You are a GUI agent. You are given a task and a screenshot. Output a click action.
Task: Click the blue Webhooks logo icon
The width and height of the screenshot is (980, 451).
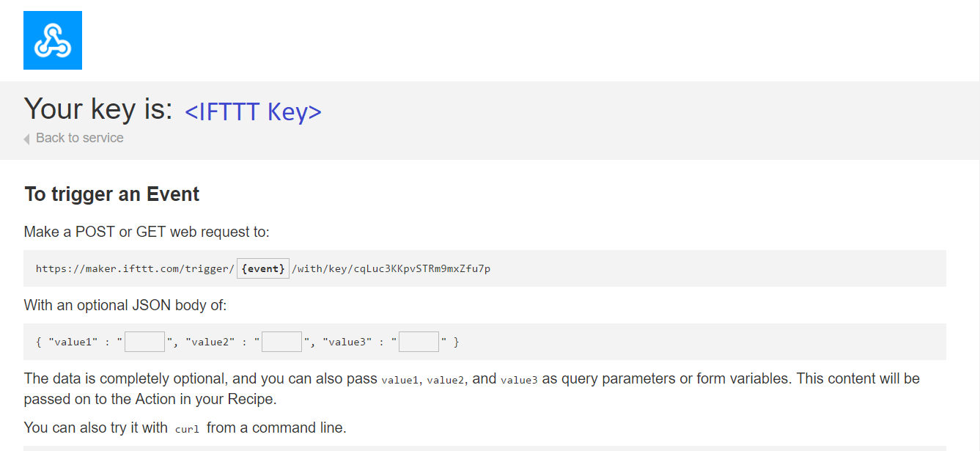tap(53, 40)
